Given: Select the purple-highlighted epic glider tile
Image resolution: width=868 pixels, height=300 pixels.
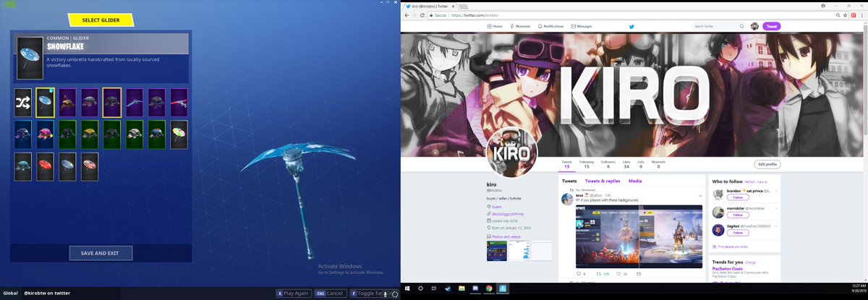Looking at the screenshot, I should (x=112, y=103).
